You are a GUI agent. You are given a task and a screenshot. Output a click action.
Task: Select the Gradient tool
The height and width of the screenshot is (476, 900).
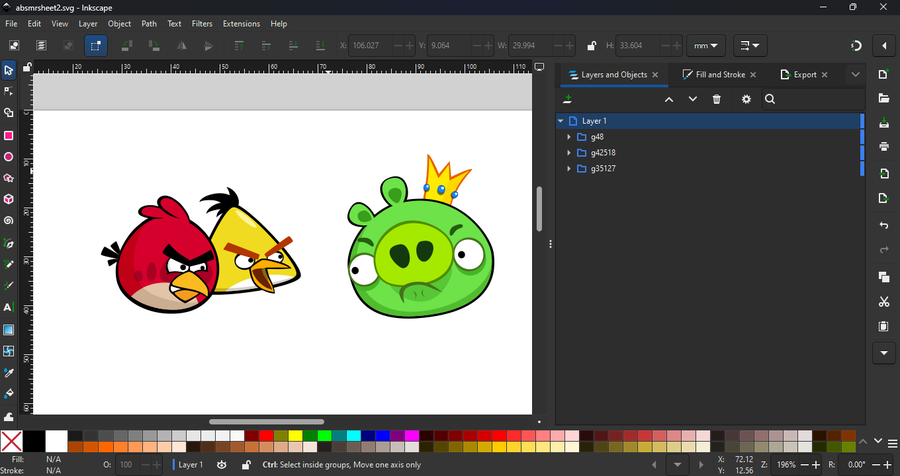pos(9,330)
